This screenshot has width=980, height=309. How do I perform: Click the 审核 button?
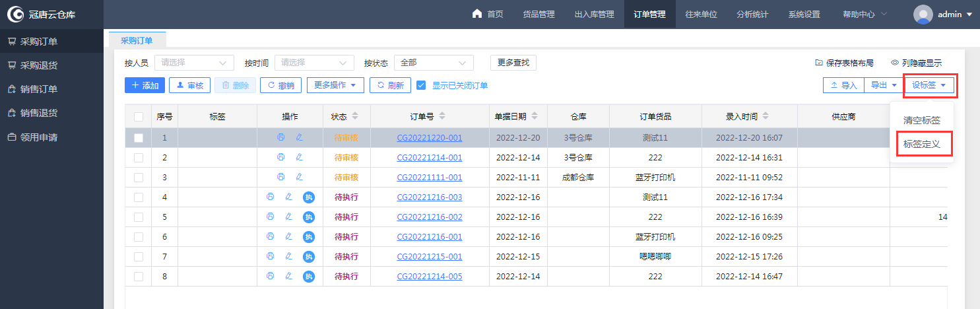(189, 85)
